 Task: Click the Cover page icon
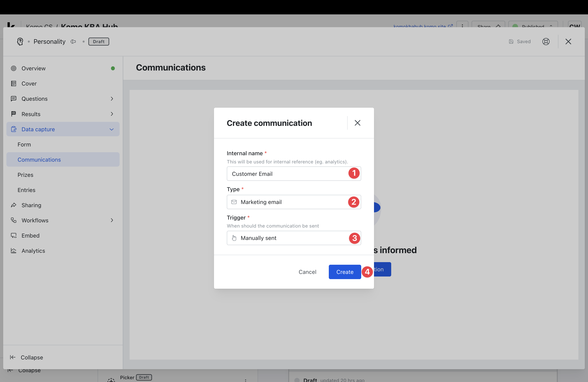(14, 84)
